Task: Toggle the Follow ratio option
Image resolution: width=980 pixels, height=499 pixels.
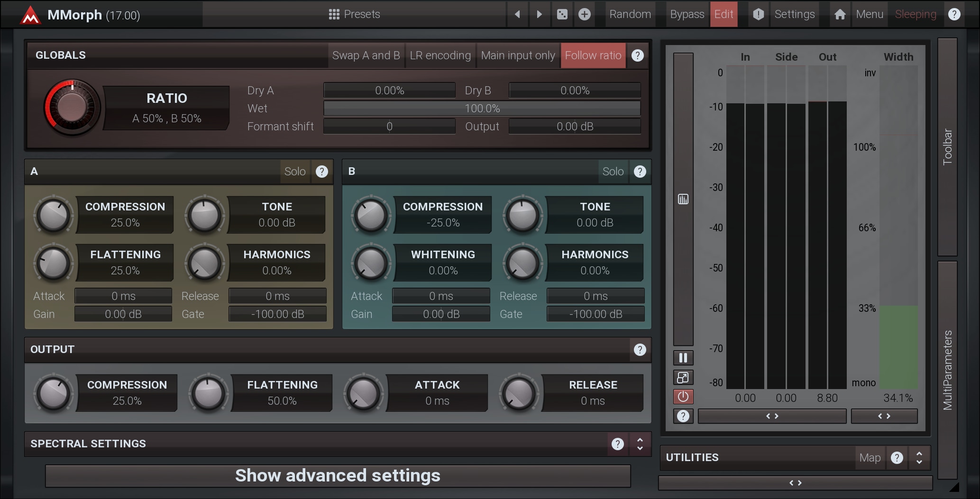Action: (x=593, y=55)
